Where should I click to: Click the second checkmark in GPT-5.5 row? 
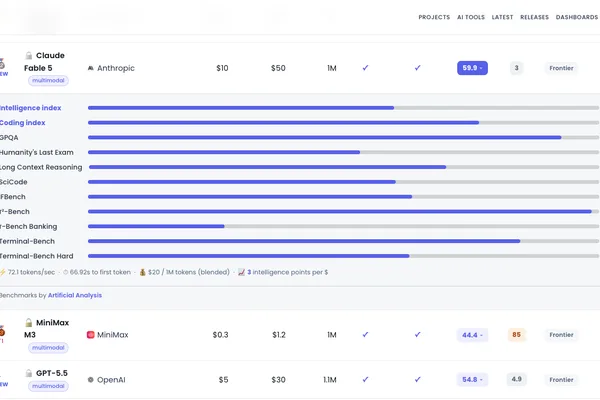417,379
